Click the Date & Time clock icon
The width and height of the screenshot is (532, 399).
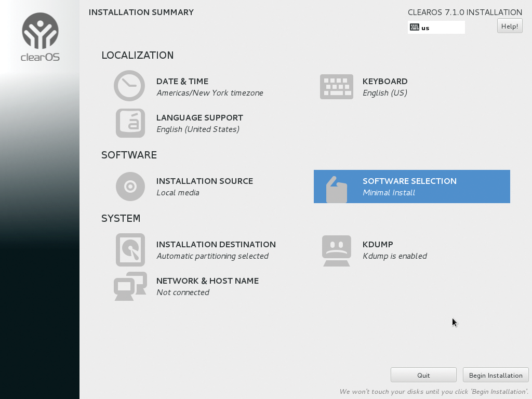(x=129, y=86)
